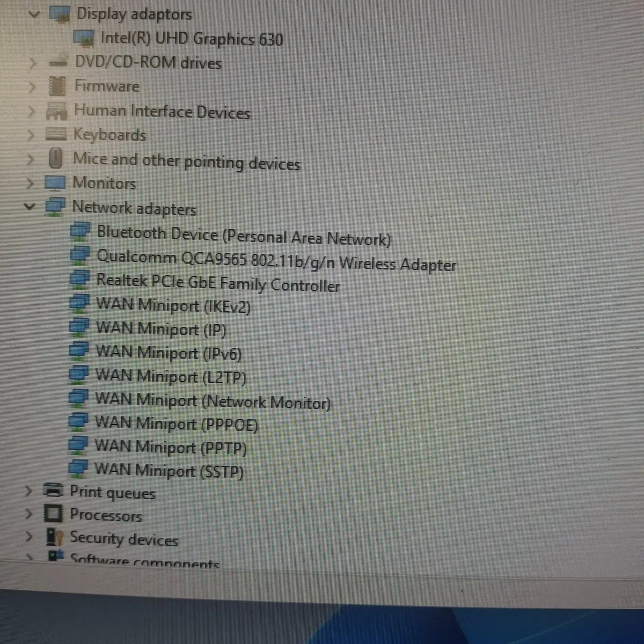This screenshot has height=644, width=644.
Task: Click the Processors category icon
Action: coord(53,514)
